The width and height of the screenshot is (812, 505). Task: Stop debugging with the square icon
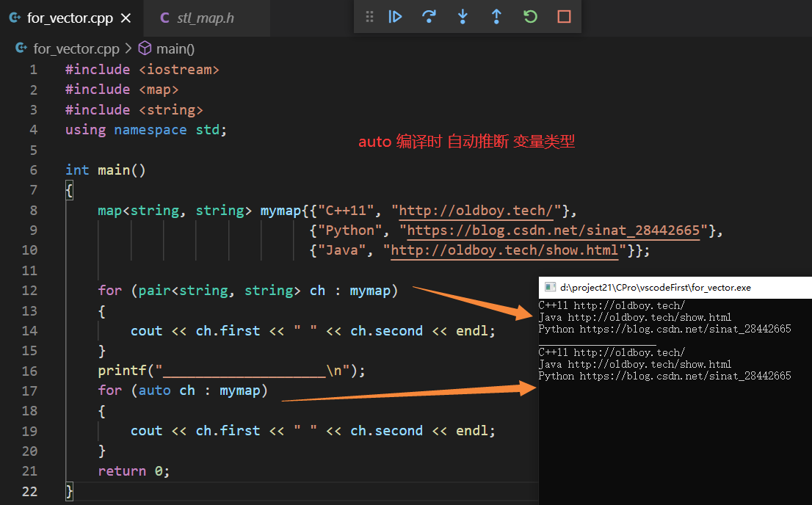pos(564,17)
